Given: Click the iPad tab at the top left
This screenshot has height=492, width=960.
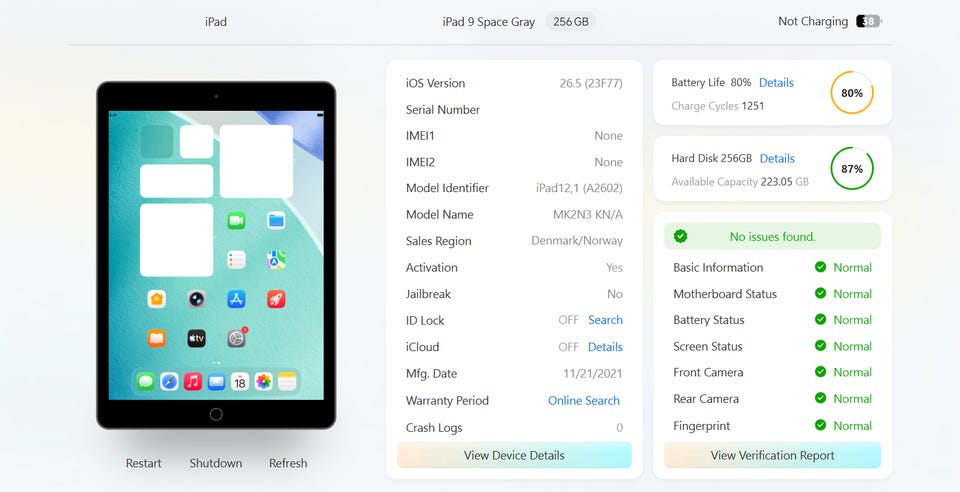Looking at the screenshot, I should tap(216, 22).
